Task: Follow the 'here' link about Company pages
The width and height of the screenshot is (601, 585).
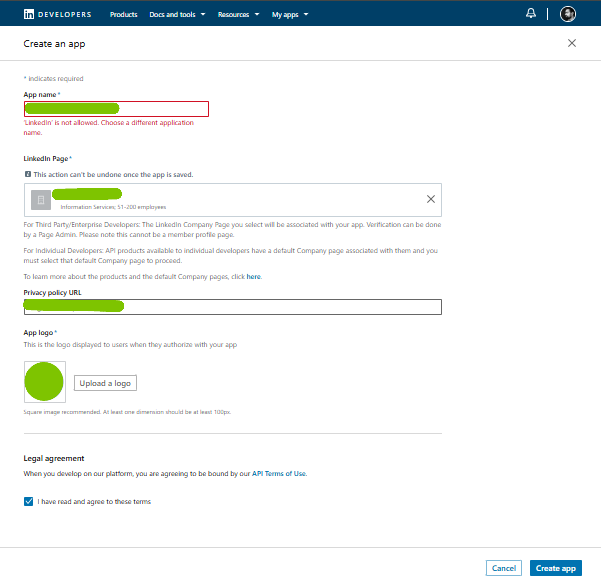Action: pos(254,276)
